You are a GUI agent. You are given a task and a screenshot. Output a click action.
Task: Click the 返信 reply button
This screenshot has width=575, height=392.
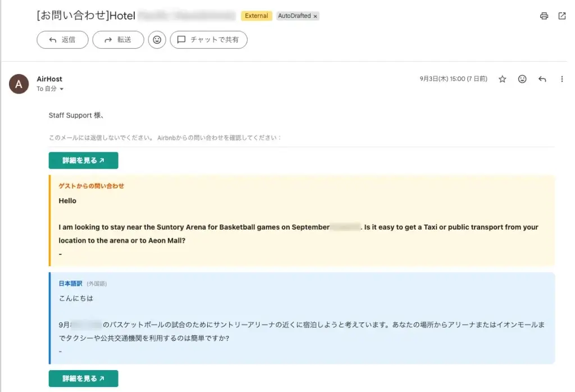tap(62, 40)
